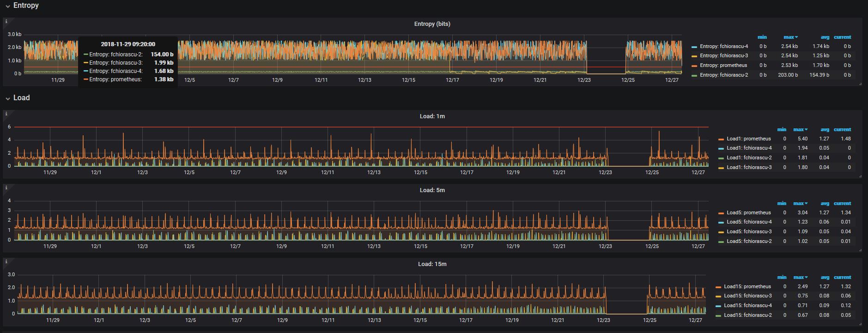Toggle series Load15: prometheus in legend
This screenshot has width=868, height=333.
[x=747, y=286]
